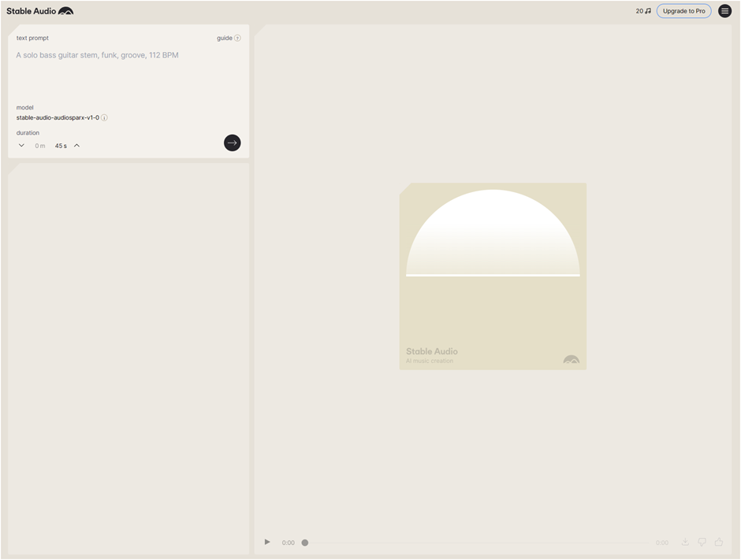The width and height of the screenshot is (741, 560).
Task: Give thumbs up feedback
Action: click(719, 542)
